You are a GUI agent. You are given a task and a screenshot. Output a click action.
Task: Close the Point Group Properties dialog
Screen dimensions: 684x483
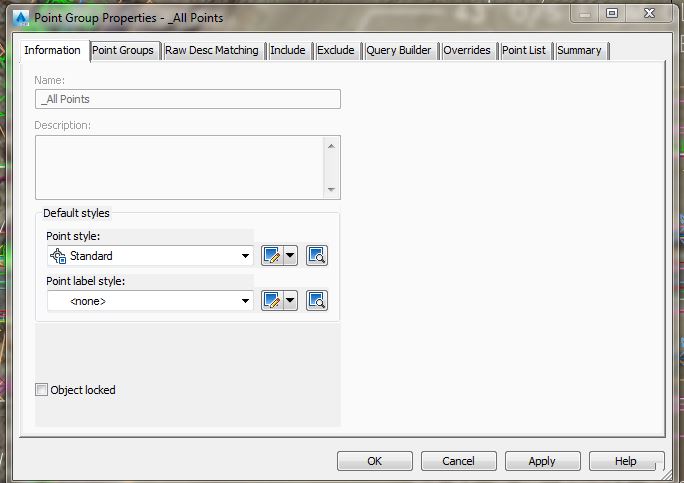[649, 14]
